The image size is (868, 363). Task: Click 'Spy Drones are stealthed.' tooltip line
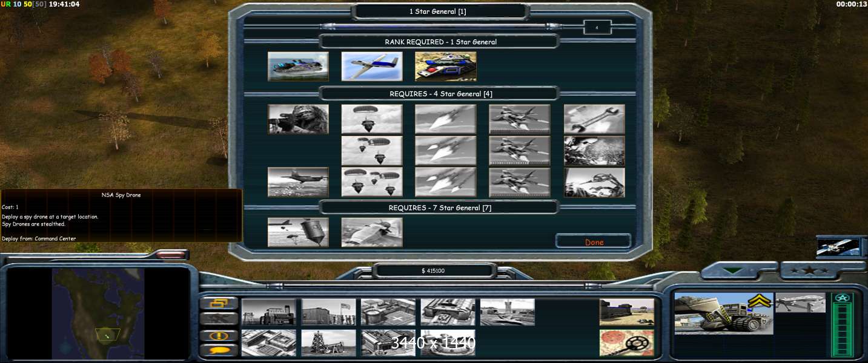tap(33, 224)
